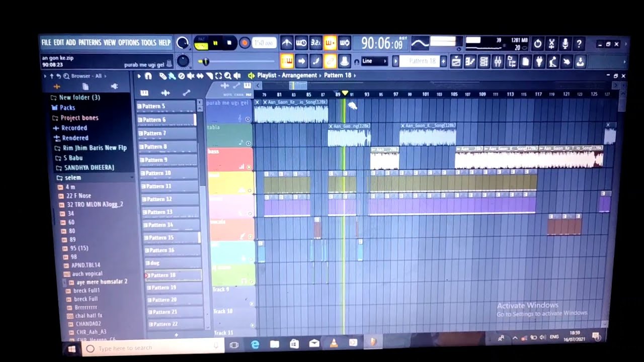644x362 pixels.
Task: Select the playlist Paint brush tool
Action: (x=172, y=76)
